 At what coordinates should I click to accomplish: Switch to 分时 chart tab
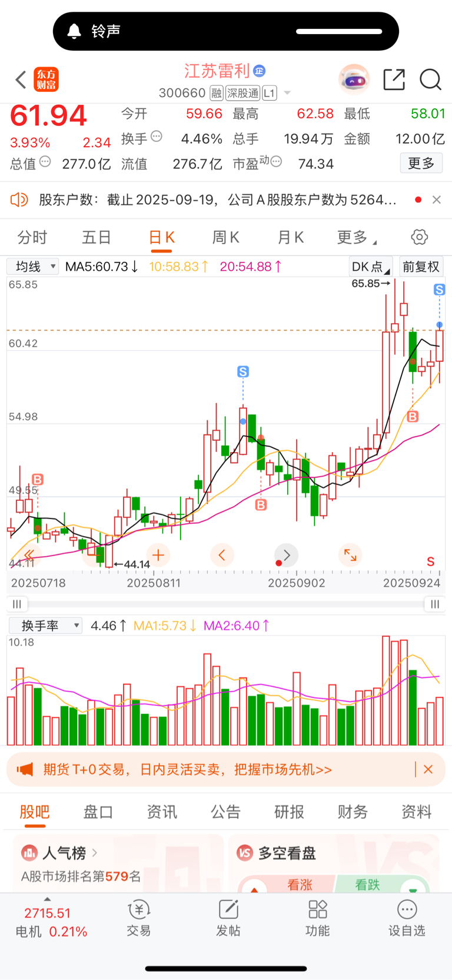click(32, 237)
